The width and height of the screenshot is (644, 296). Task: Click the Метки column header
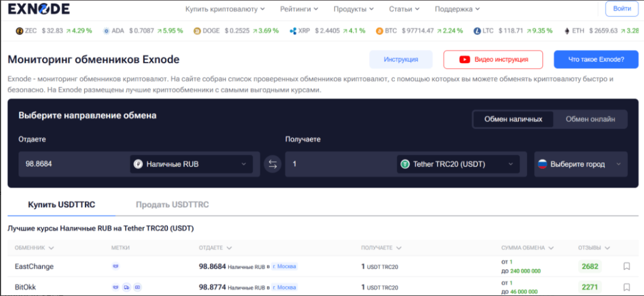pos(120,248)
